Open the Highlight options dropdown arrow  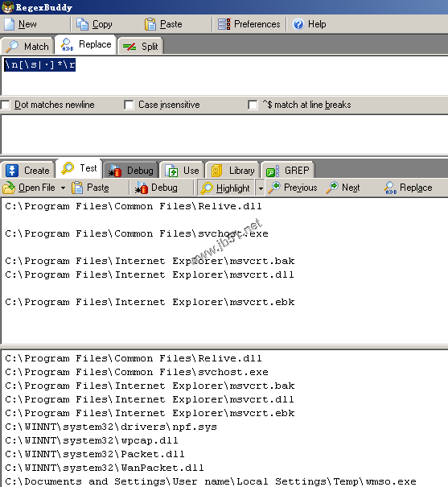click(x=261, y=188)
